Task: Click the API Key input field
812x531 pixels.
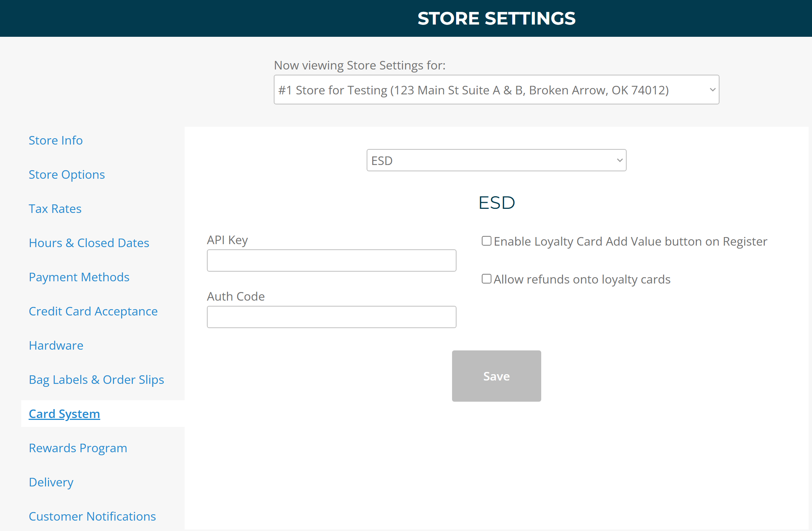Action: [331, 260]
